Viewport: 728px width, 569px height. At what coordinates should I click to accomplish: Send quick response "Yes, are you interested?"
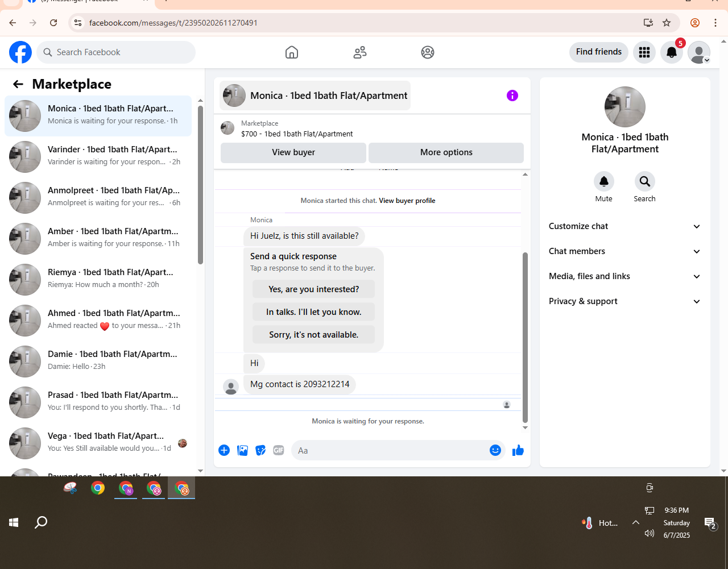click(314, 289)
